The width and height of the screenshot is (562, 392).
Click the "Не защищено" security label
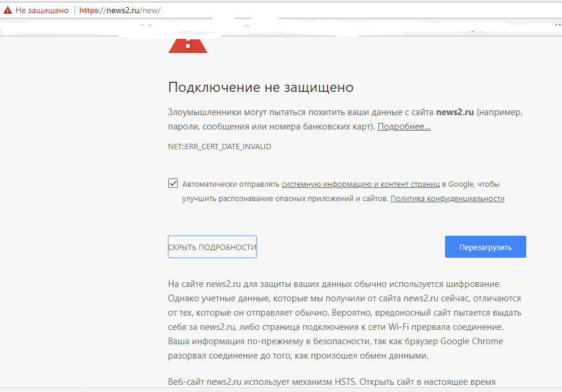[x=42, y=11]
